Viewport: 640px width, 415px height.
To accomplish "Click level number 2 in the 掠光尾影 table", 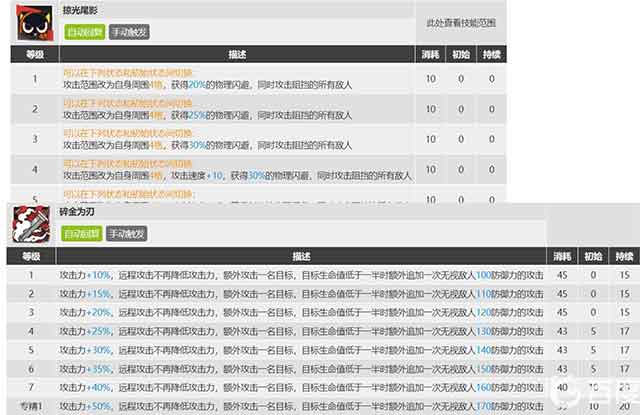I will click(x=35, y=109).
